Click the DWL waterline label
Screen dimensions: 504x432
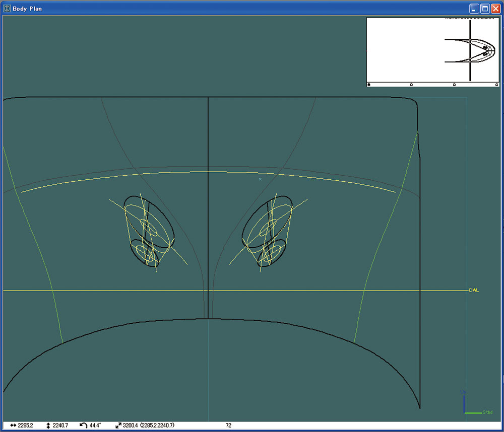474,291
